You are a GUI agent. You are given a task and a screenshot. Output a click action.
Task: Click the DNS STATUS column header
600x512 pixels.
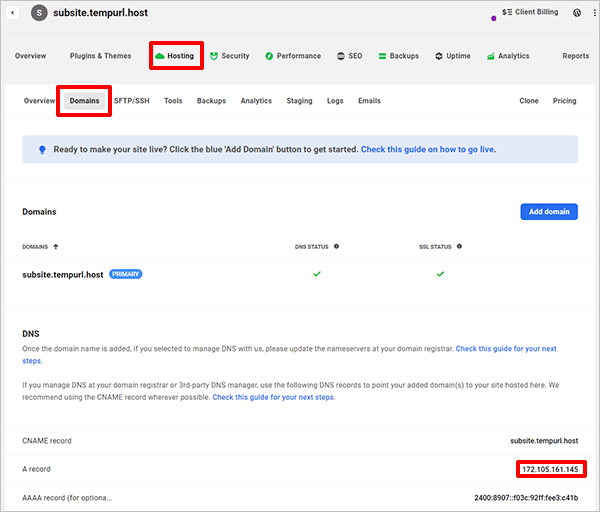coord(311,247)
